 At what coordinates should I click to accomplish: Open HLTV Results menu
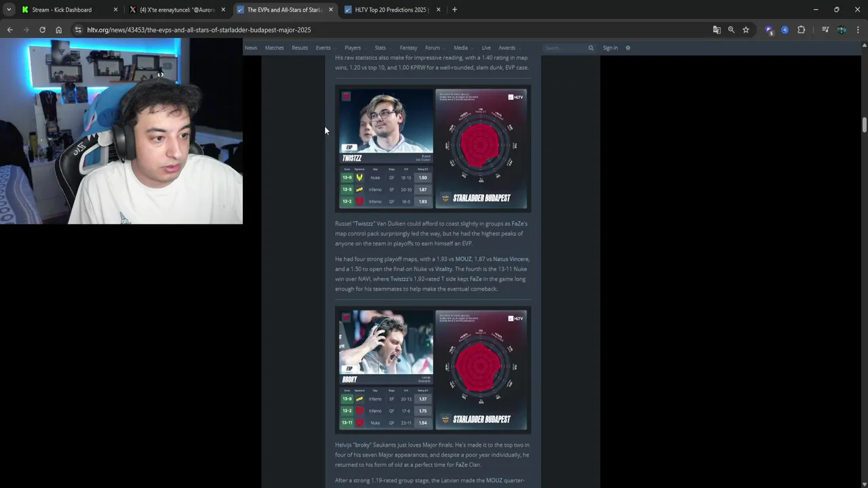pos(299,48)
